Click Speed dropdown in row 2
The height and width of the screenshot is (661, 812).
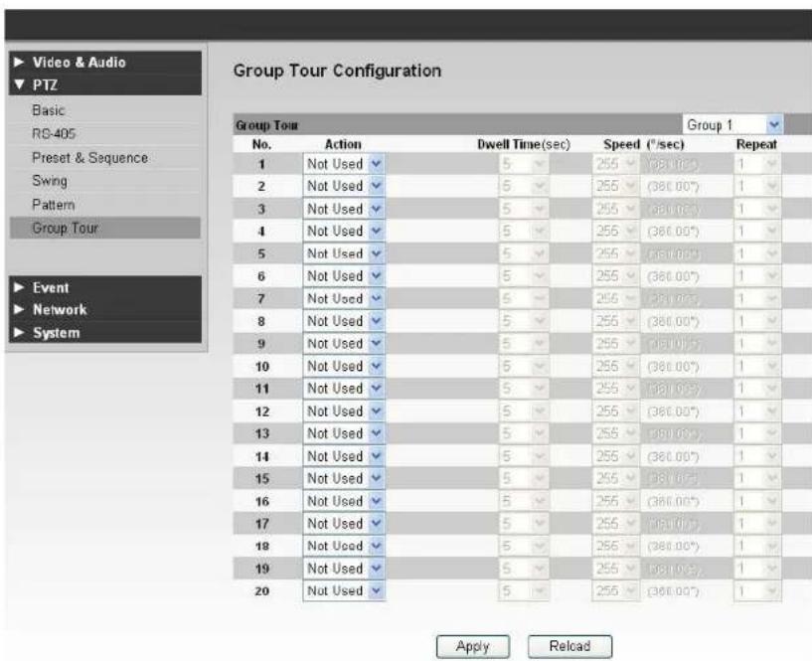coord(616,186)
